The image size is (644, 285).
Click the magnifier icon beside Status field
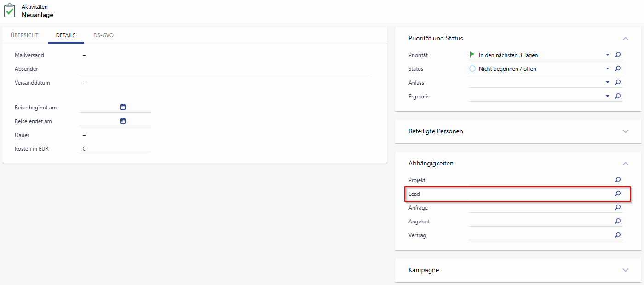[618, 68]
